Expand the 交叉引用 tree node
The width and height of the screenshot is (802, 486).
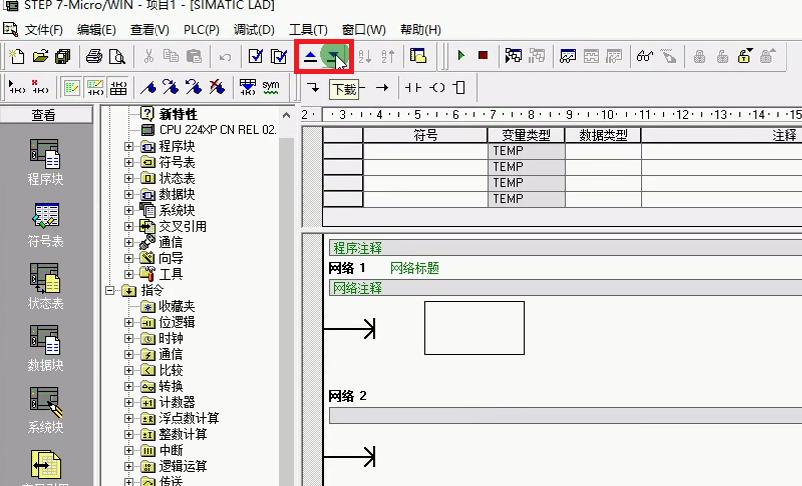pos(129,226)
